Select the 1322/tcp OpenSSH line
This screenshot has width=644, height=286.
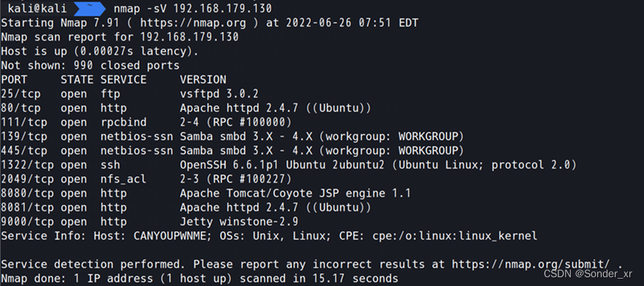[289, 165]
